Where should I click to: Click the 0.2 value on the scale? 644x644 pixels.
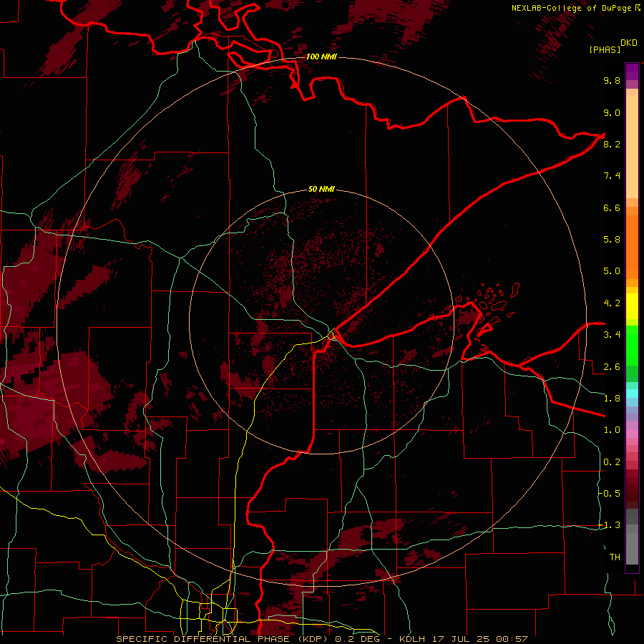(x=612, y=462)
